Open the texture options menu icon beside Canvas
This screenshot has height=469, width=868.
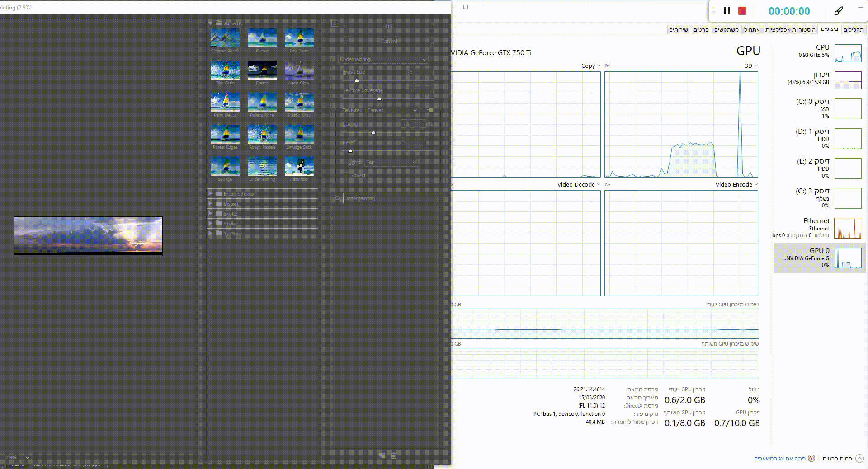pyautogui.click(x=430, y=110)
